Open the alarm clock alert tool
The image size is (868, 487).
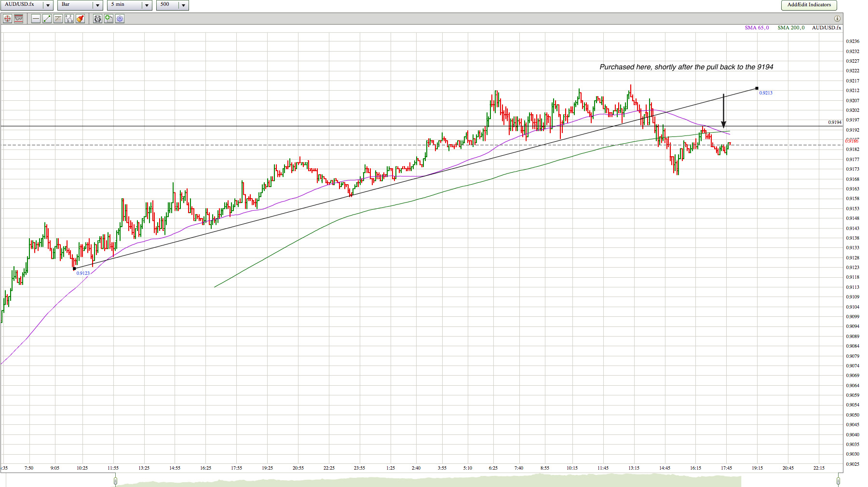point(97,19)
